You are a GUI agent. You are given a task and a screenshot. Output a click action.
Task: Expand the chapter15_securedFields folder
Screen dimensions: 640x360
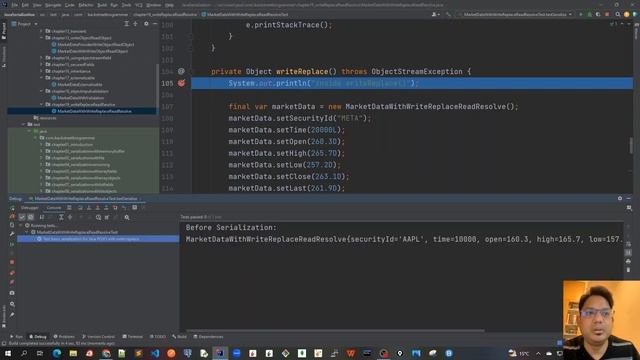42,64
